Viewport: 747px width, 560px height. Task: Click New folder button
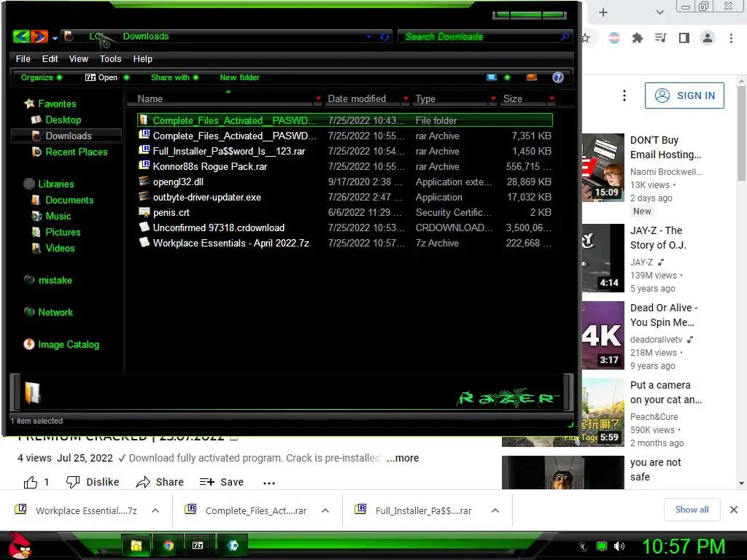tap(239, 77)
